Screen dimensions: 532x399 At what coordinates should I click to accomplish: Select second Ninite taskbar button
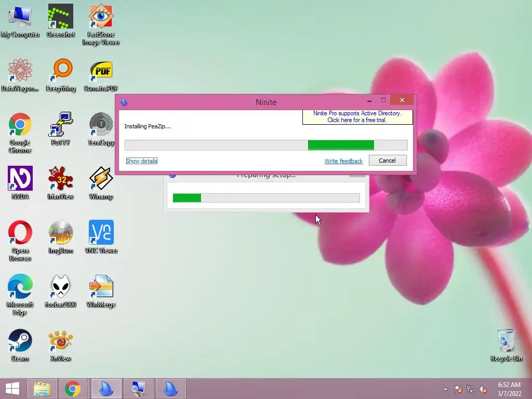(x=170, y=389)
